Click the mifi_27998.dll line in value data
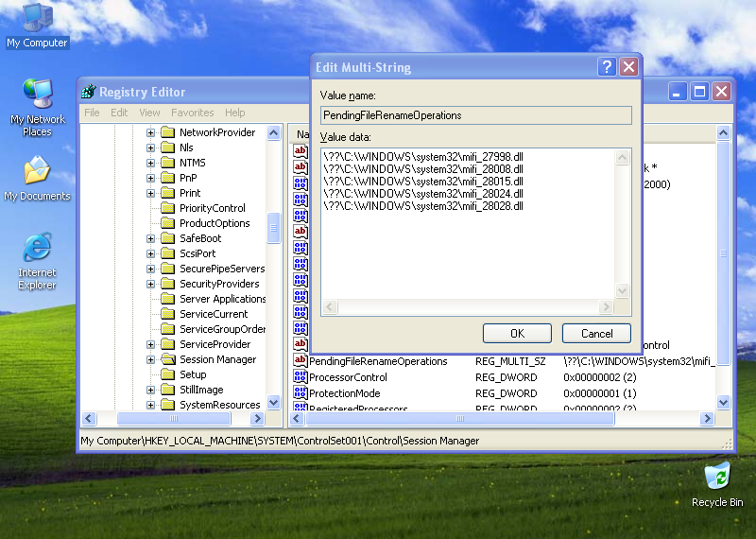 point(423,157)
